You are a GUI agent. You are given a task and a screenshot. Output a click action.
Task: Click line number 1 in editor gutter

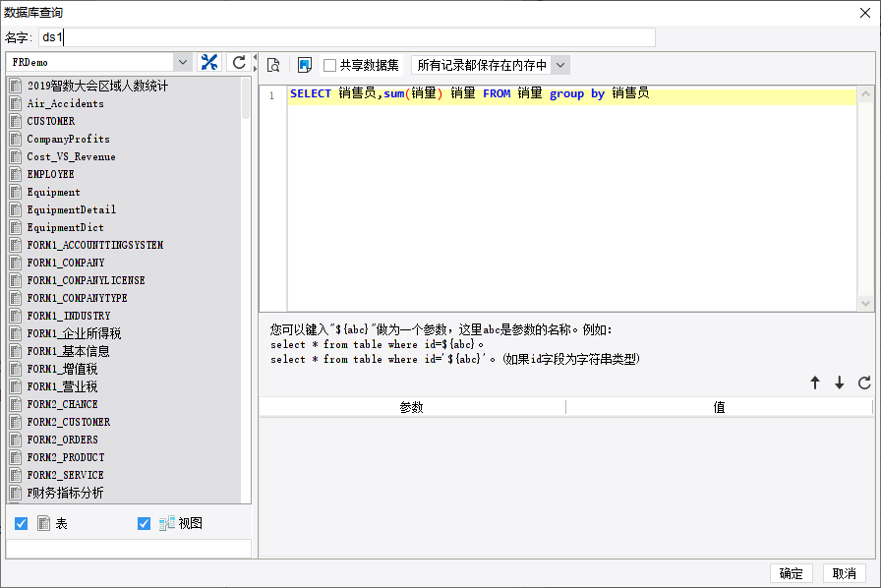pyautogui.click(x=272, y=95)
